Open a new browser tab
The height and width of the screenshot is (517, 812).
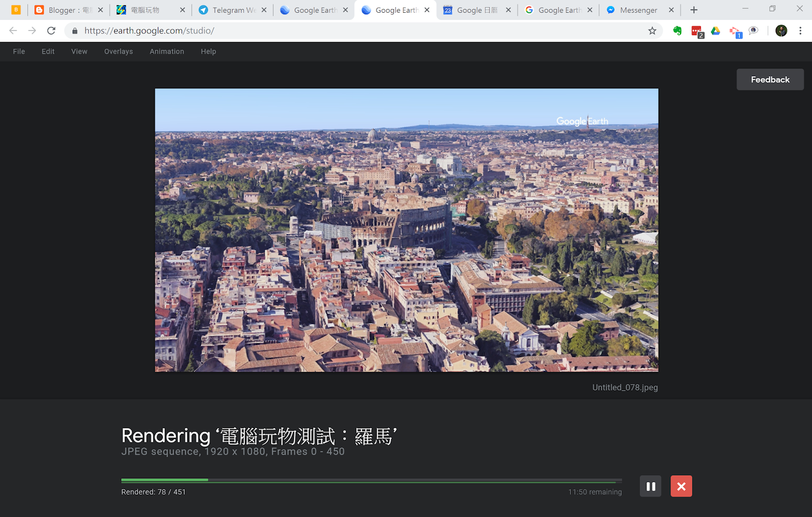(x=693, y=10)
